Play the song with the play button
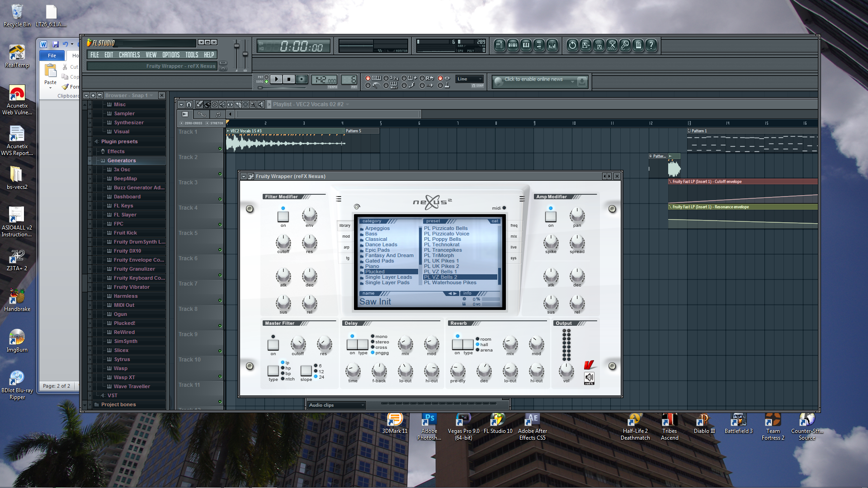 point(276,79)
